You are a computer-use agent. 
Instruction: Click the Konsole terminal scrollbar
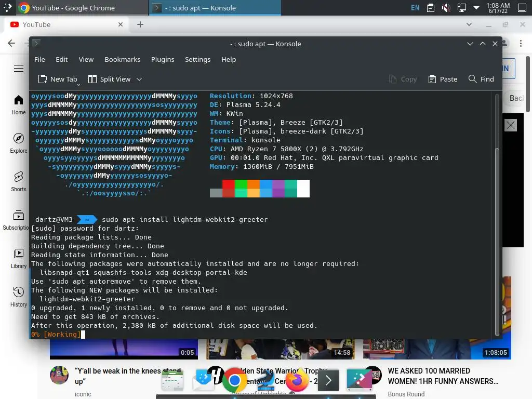[497, 242]
